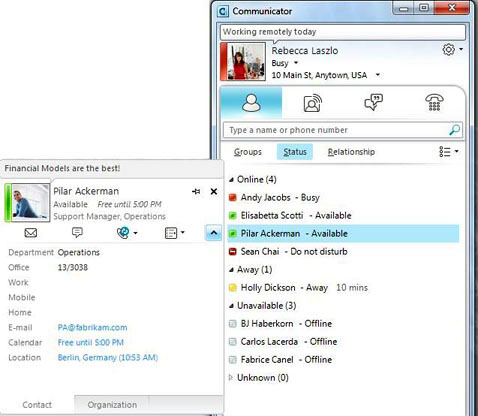
Task: Switch to the Groups view tab
Action: pyautogui.click(x=248, y=152)
